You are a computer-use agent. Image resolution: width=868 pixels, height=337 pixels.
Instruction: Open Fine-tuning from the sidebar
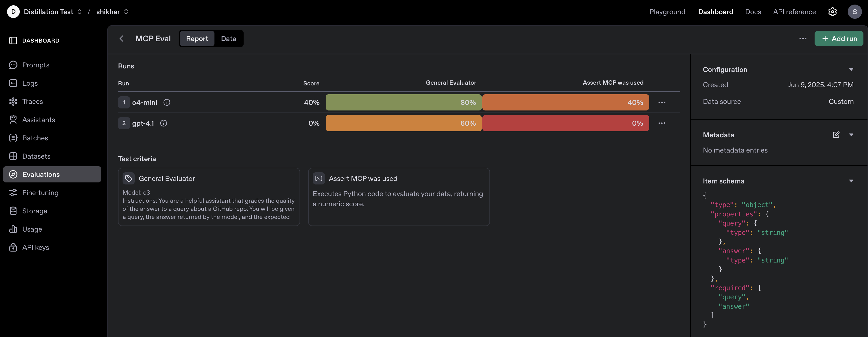(40, 193)
